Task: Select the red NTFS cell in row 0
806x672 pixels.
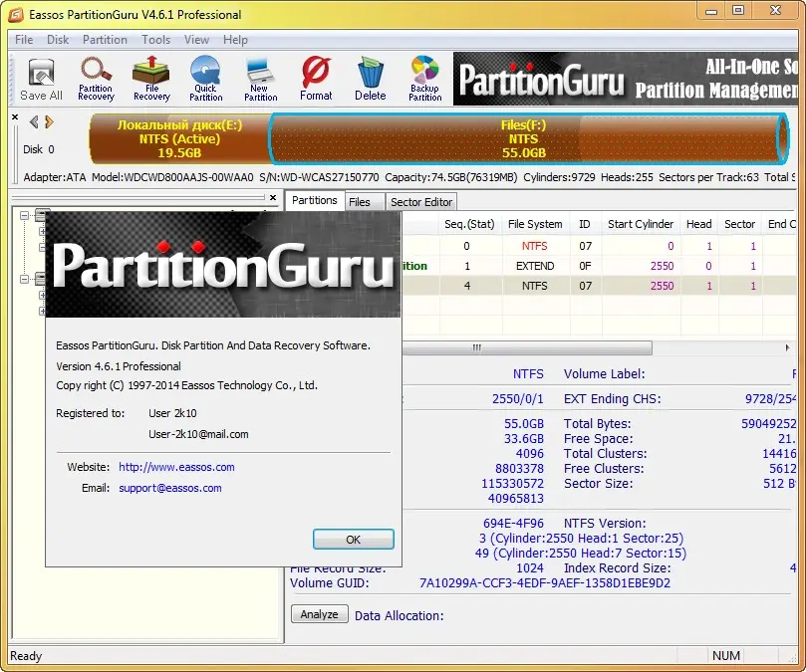Action: pos(535,246)
